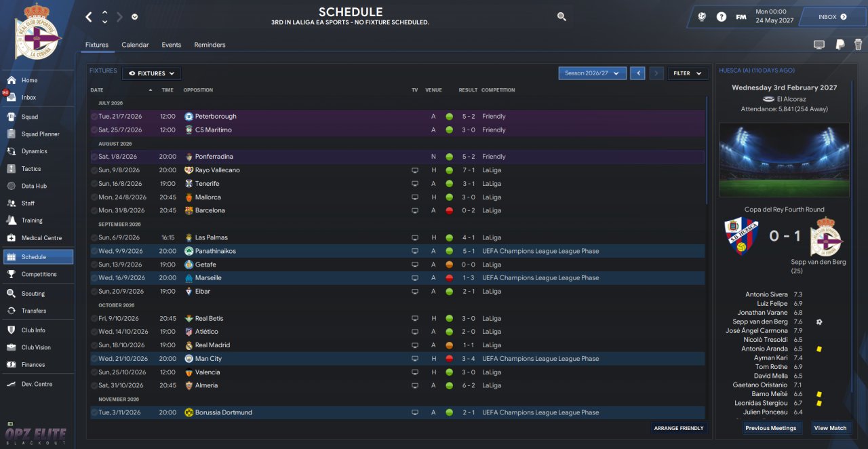The image size is (868, 449).
Task: Toggle circle marker for Barcelona fixture
Action: 94,211
